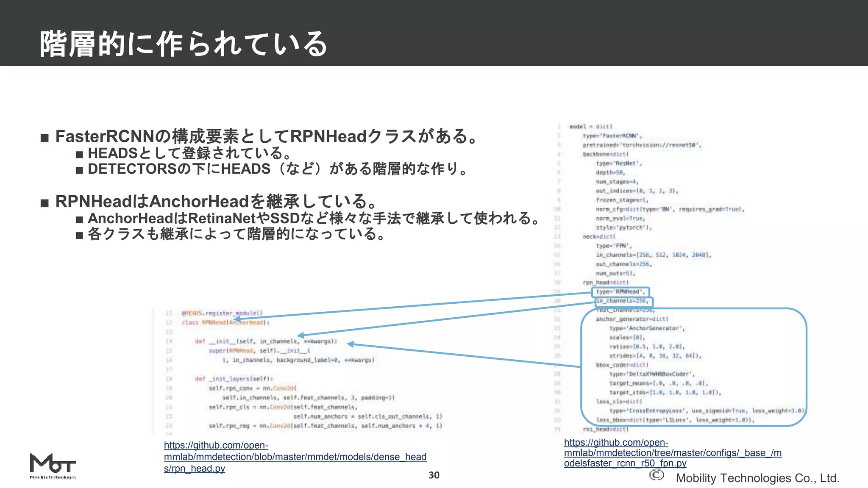
Task: Click the self.rpn_reg = nn.Conv2d line
Action: (x=325, y=426)
